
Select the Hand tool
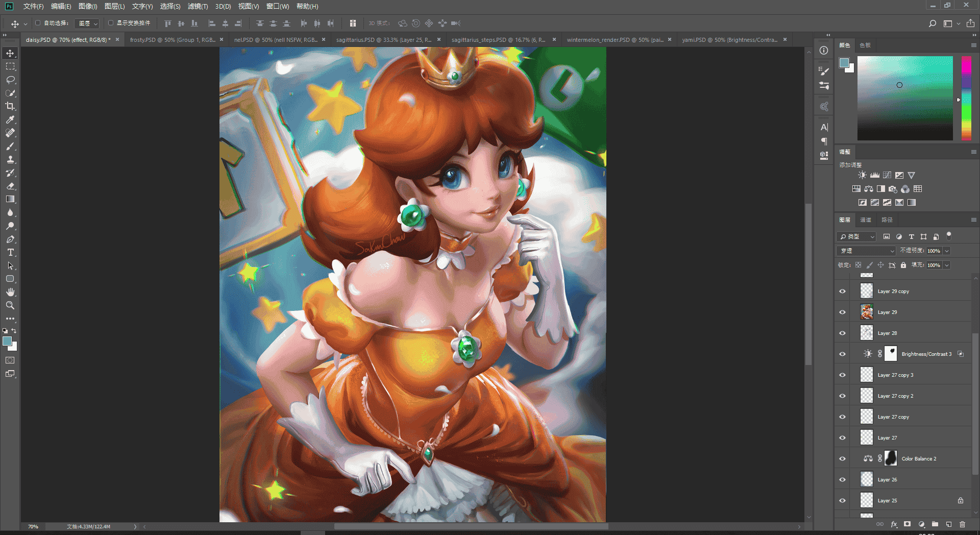(10, 292)
